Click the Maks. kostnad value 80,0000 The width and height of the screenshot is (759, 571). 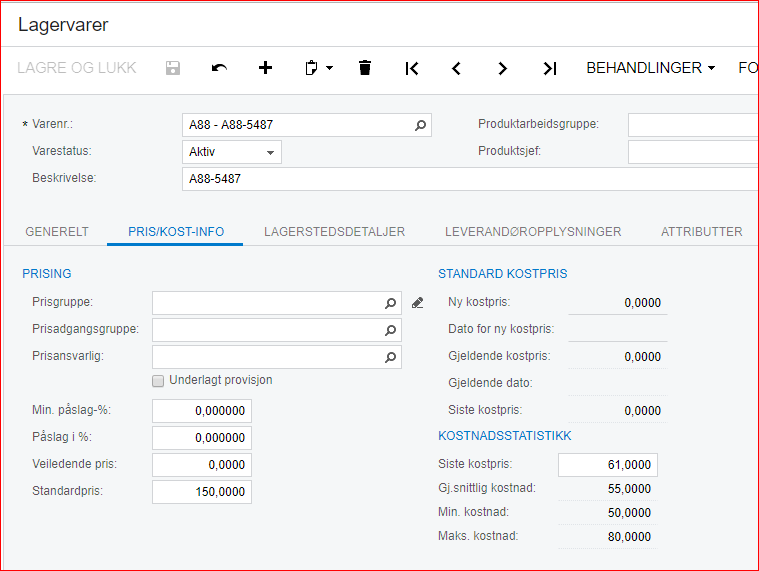(629, 537)
